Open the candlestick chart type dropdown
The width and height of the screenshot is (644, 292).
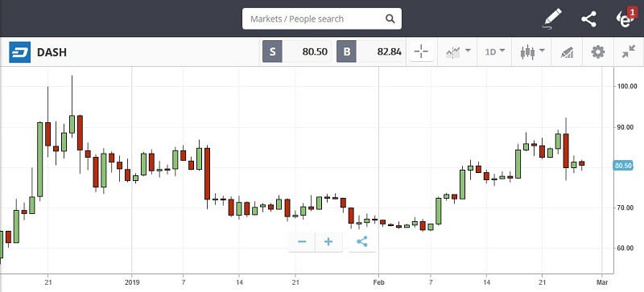[x=533, y=51]
